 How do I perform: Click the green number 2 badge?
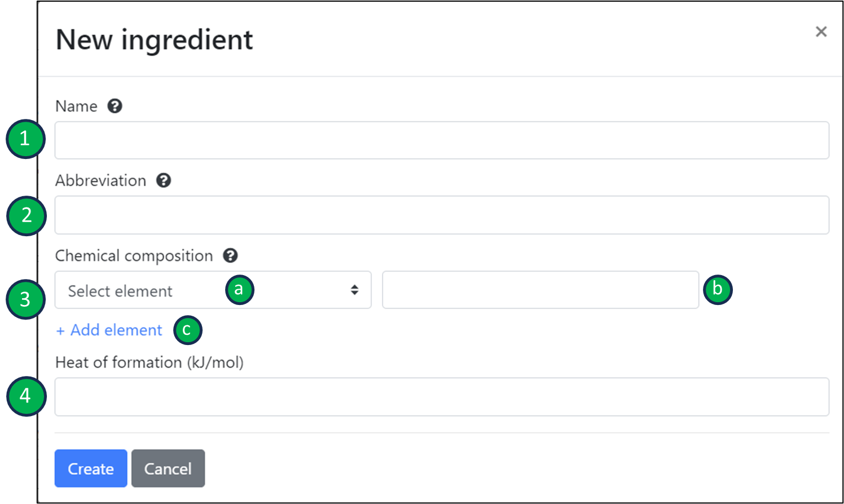pyautogui.click(x=27, y=215)
